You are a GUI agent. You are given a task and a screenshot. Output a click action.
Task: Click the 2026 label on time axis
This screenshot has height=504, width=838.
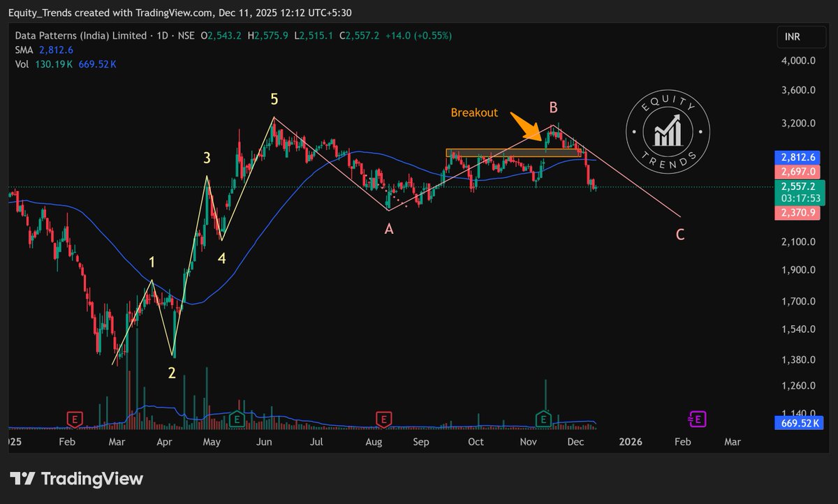click(x=631, y=442)
